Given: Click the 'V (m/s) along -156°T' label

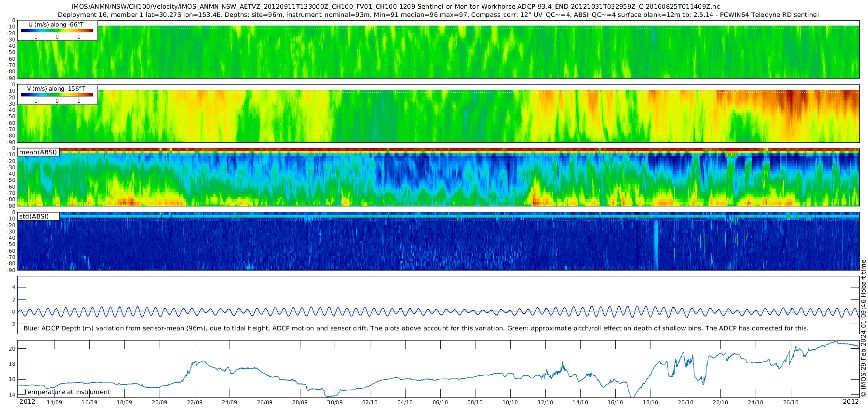Looking at the screenshot, I should click(56, 89).
